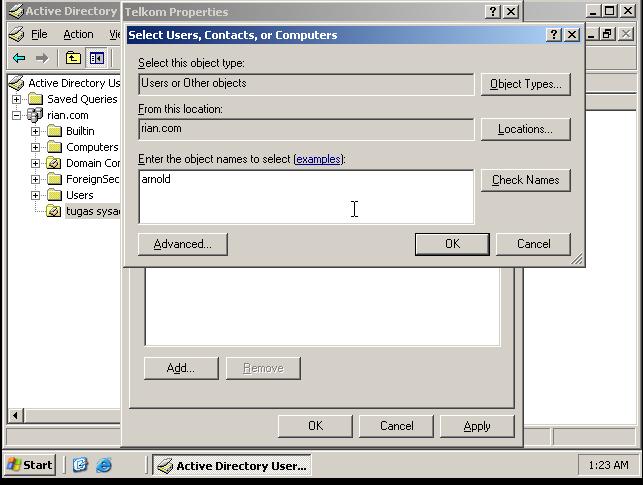Expand the Users container
Image resolution: width=643 pixels, height=485 pixels.
(35, 195)
